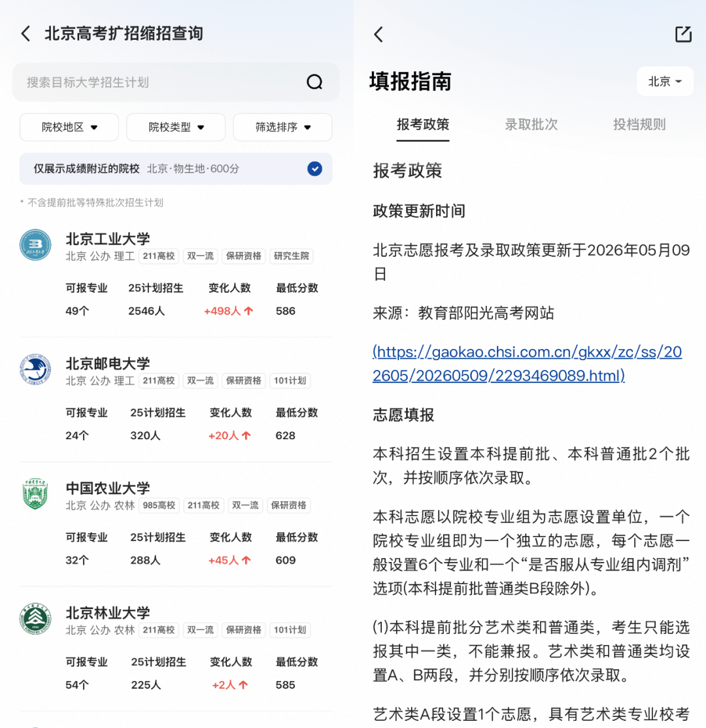This screenshot has width=706, height=728.
Task: Tap the 政策更新时间 heading
Action: point(419,211)
